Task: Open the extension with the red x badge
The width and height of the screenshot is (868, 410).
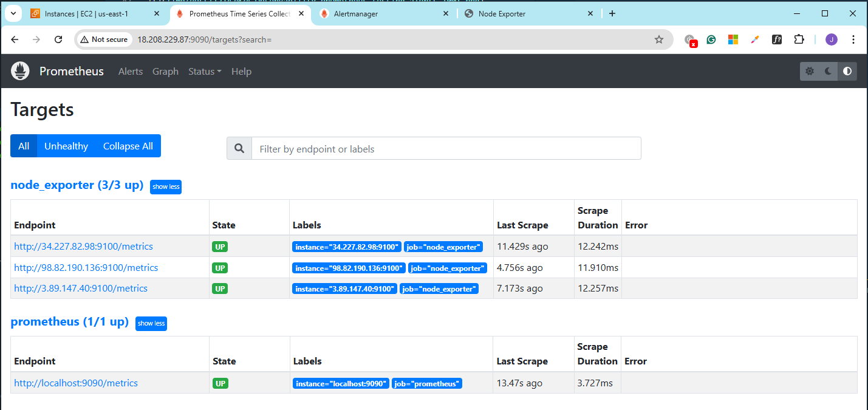Action: [x=690, y=40]
